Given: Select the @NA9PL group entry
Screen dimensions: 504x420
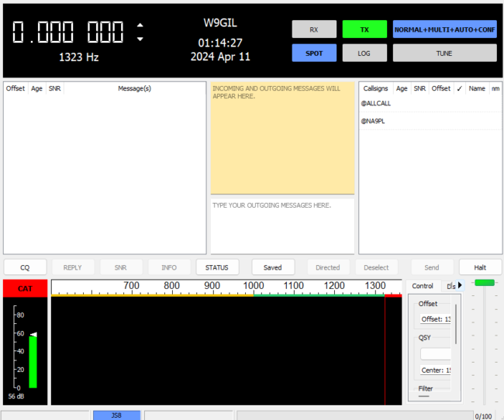Looking at the screenshot, I should [x=374, y=122].
